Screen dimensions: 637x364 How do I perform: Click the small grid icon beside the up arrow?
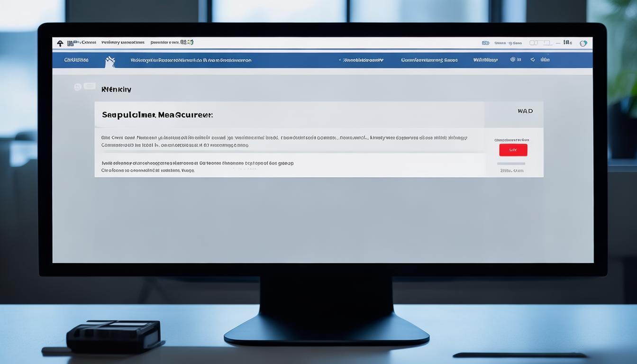pos(71,43)
